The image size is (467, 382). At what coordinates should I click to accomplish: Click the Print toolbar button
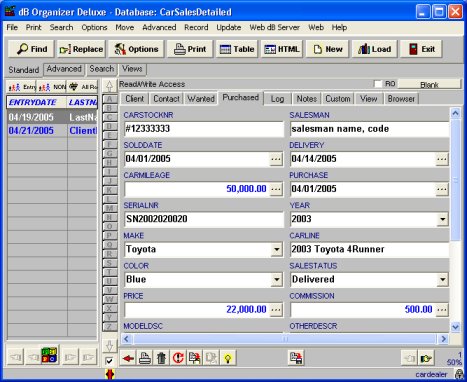[190, 49]
